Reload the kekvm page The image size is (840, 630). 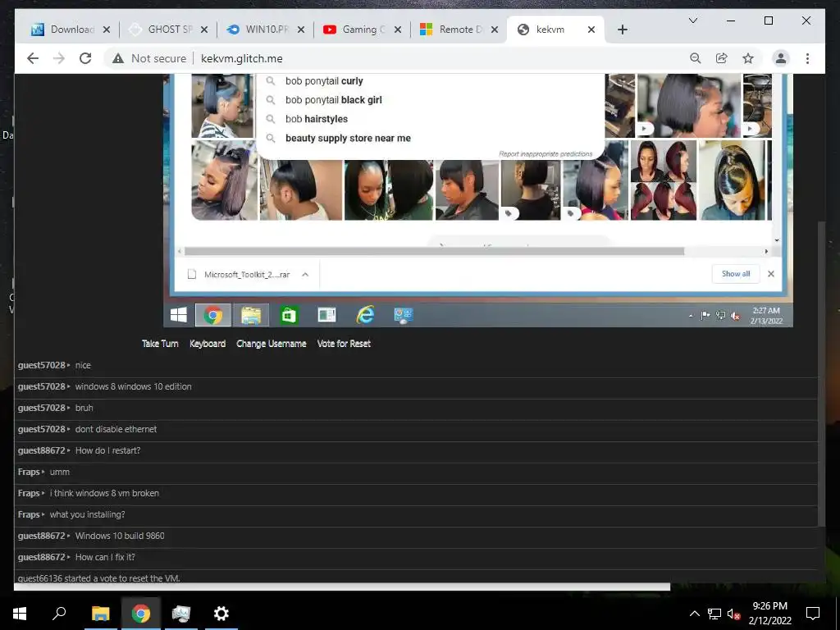click(85, 58)
